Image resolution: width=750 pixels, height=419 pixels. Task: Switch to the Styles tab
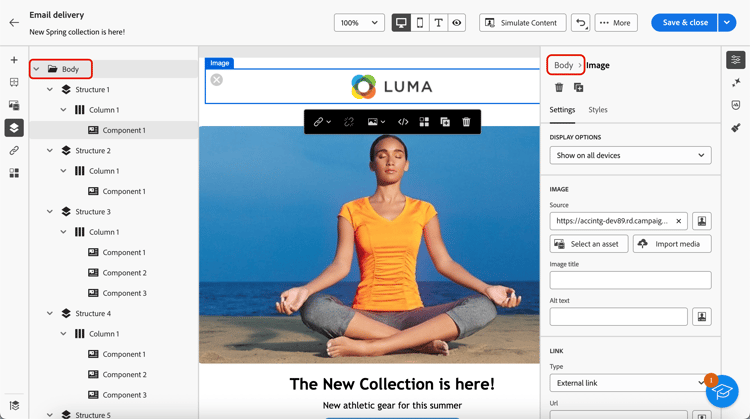tap(598, 110)
